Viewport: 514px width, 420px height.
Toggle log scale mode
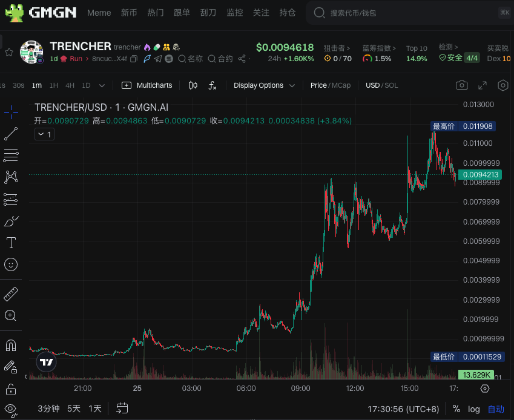(x=473, y=409)
